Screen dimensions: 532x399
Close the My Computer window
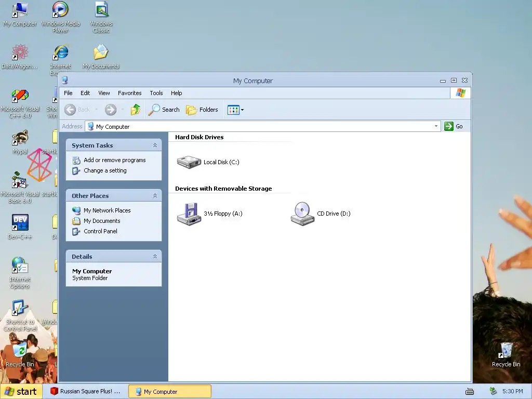click(465, 81)
